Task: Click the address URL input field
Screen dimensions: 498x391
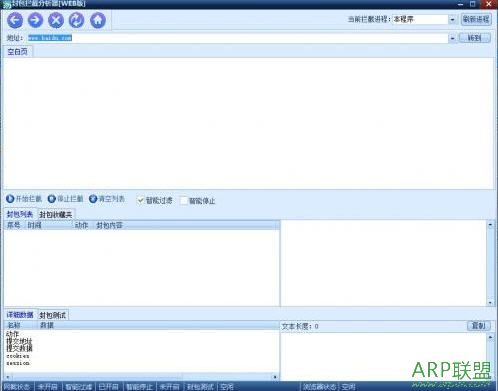Action: (238, 38)
